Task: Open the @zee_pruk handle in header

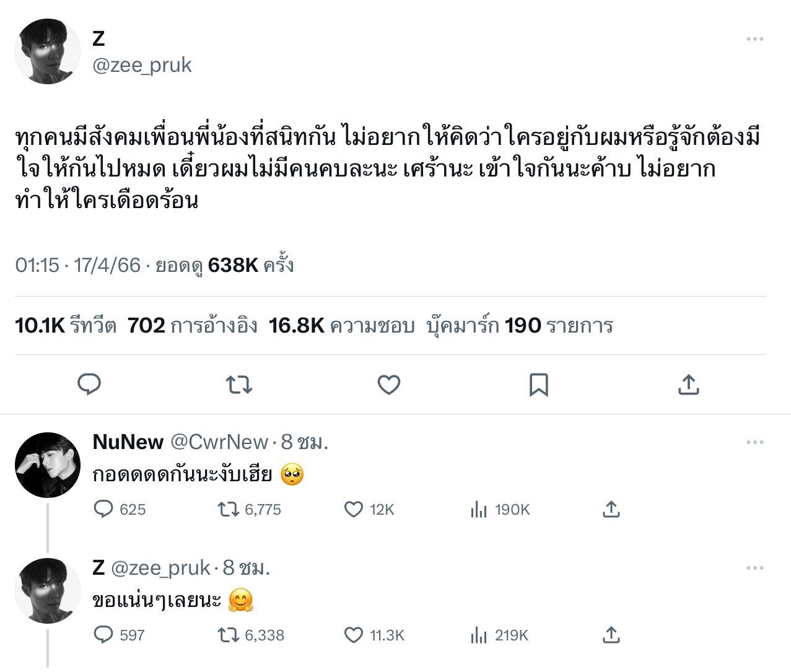Action: pos(142,65)
